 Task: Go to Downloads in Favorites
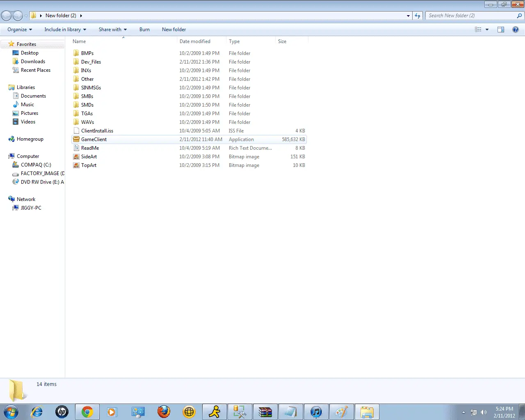click(x=33, y=62)
